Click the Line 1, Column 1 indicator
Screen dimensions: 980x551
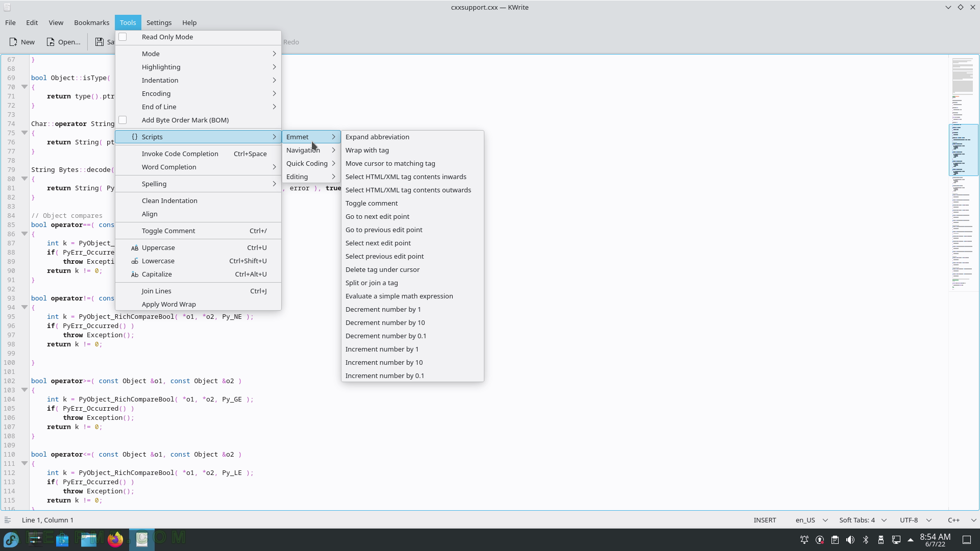click(47, 520)
